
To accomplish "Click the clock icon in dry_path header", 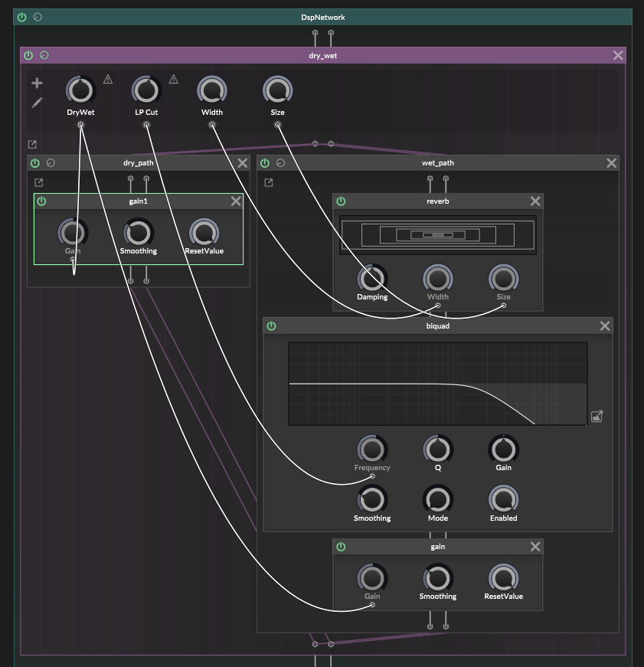I will [x=51, y=163].
